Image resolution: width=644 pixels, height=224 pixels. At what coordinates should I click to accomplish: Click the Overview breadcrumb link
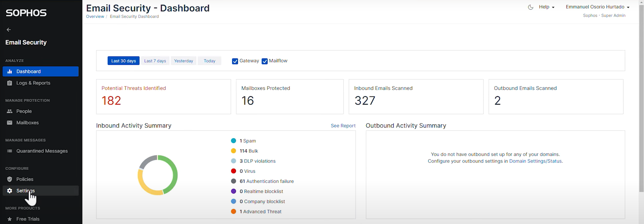point(95,17)
